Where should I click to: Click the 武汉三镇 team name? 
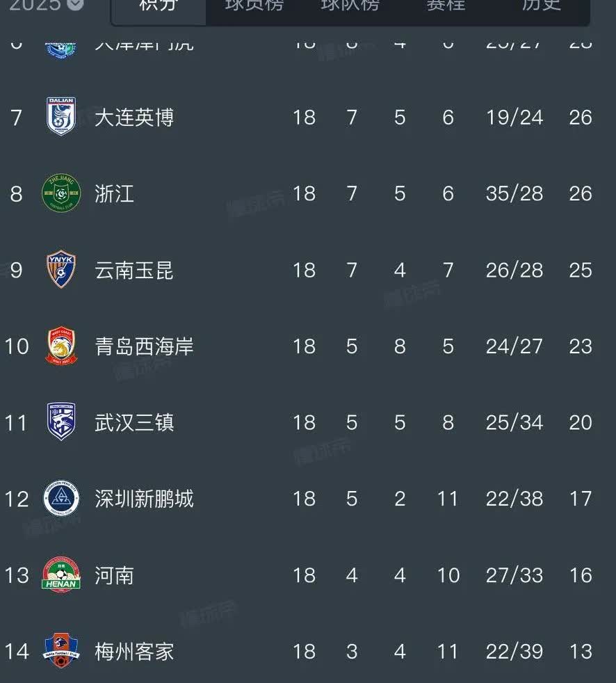pyautogui.click(x=134, y=422)
